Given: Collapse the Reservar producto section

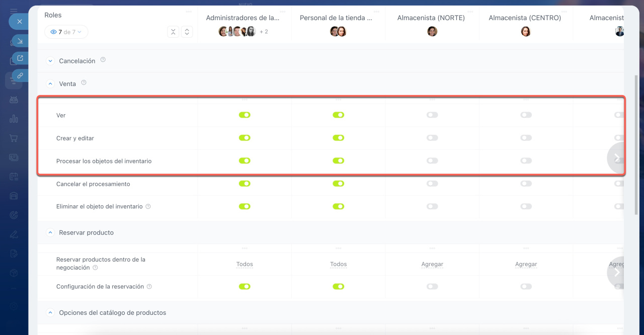Looking at the screenshot, I should [50, 232].
